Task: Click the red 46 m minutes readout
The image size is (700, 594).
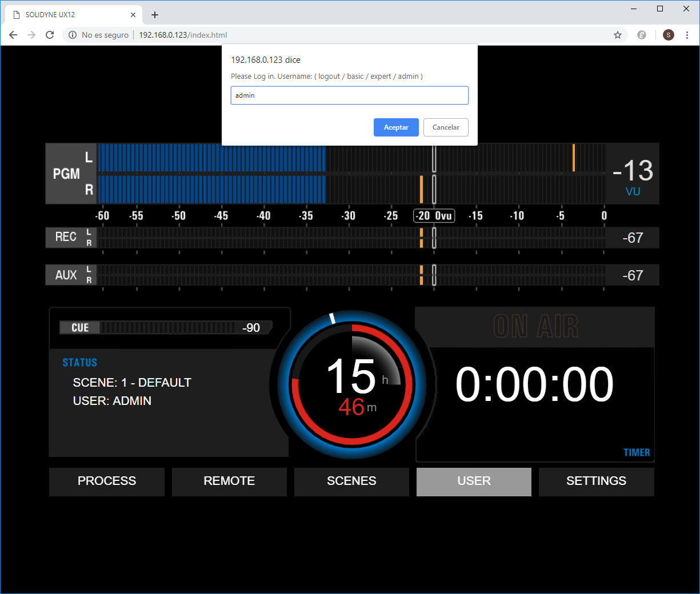Action: [357, 407]
